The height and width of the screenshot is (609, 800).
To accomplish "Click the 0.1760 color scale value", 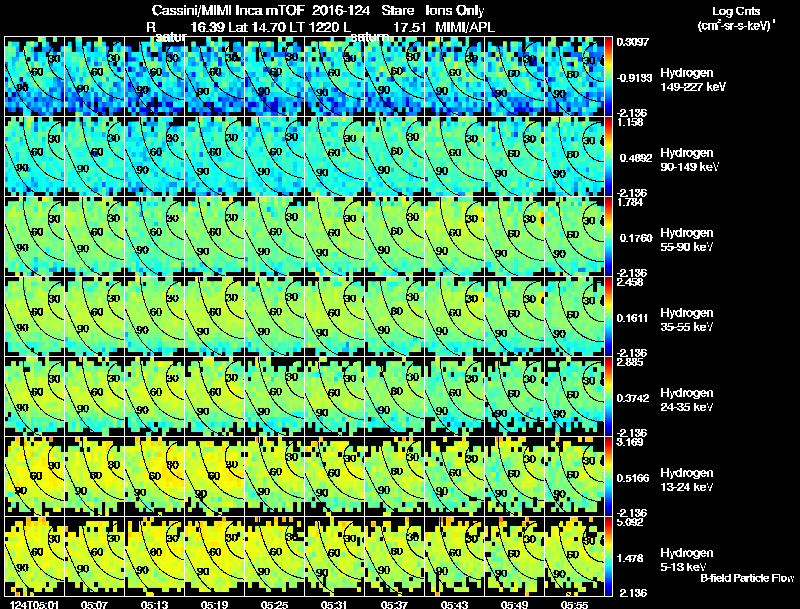I will (636, 238).
